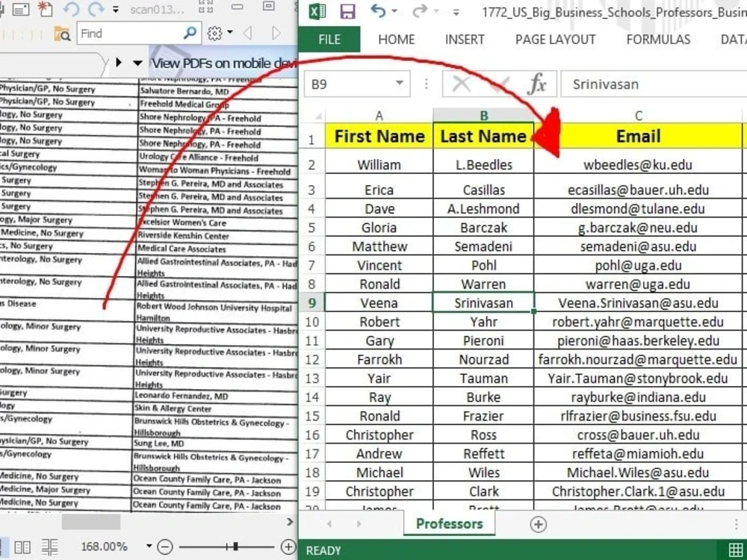Viewport: 747px width, 560px height.
Task: Undo the last action in Excel
Action: 378,10
